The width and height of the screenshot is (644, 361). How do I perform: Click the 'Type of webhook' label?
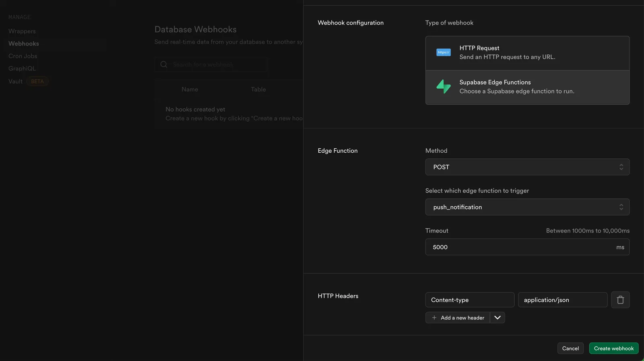tap(449, 23)
